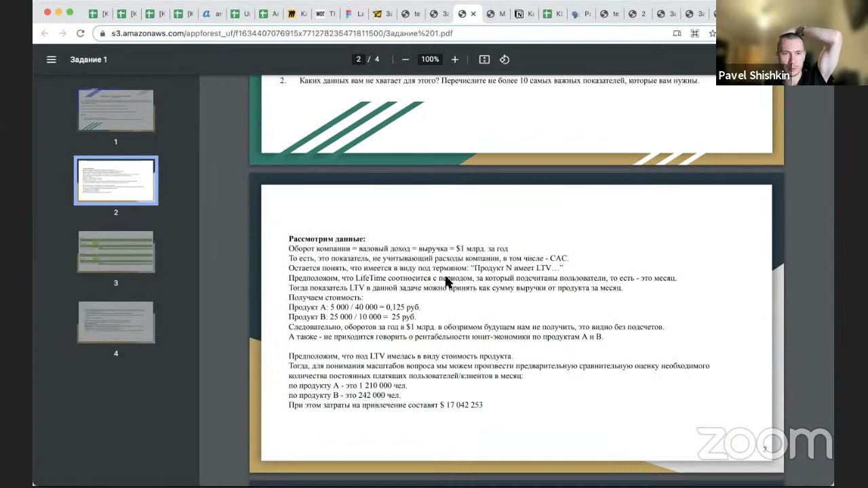Click line with '$ 17 042 253'
This screenshot has width=868, height=488.
385,405
